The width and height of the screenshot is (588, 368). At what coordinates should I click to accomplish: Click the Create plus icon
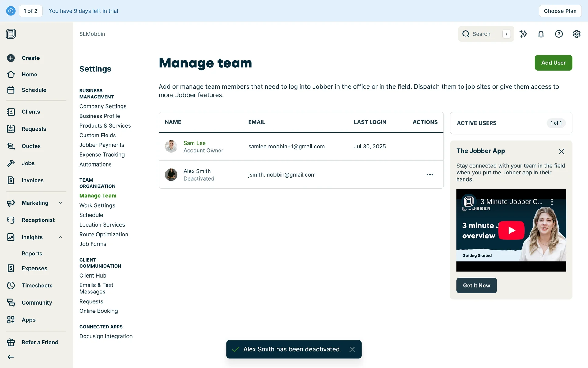click(x=11, y=58)
